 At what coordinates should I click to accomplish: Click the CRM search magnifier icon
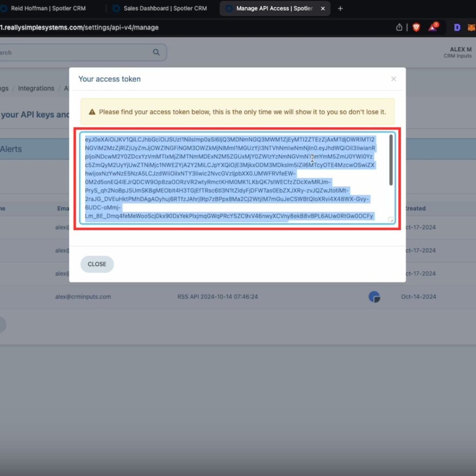[156, 52]
